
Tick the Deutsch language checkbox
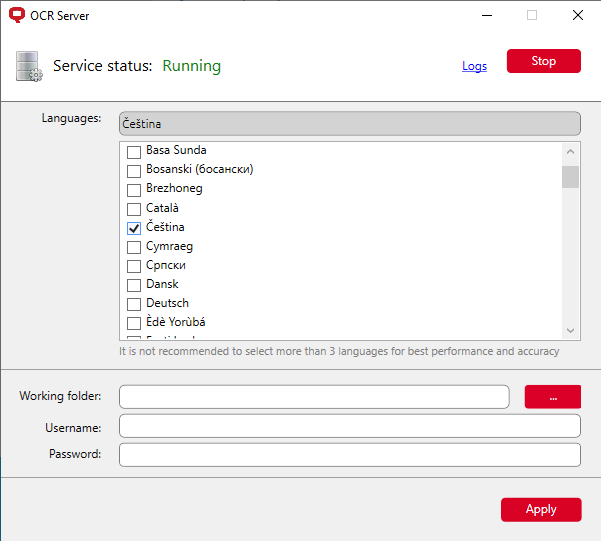[134, 304]
